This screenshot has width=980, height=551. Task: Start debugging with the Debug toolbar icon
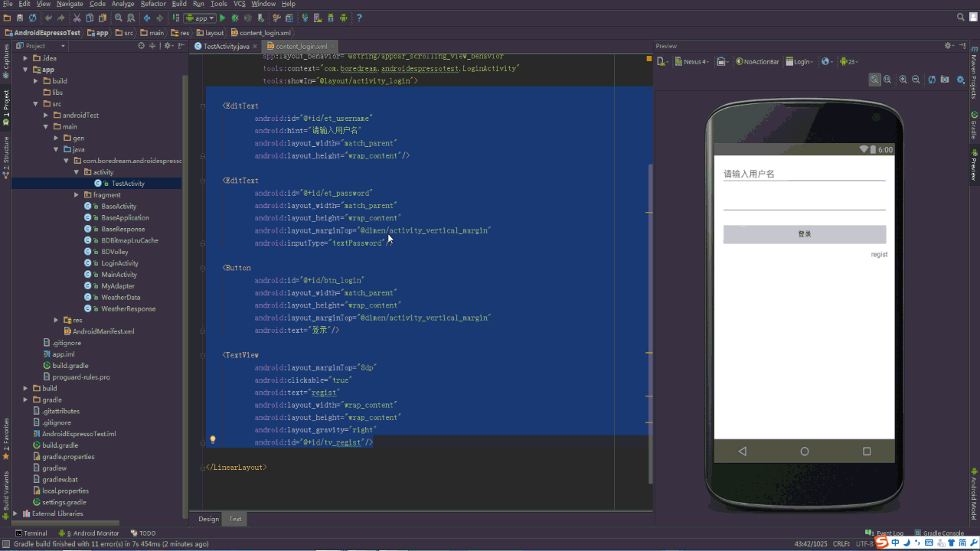[x=235, y=17]
